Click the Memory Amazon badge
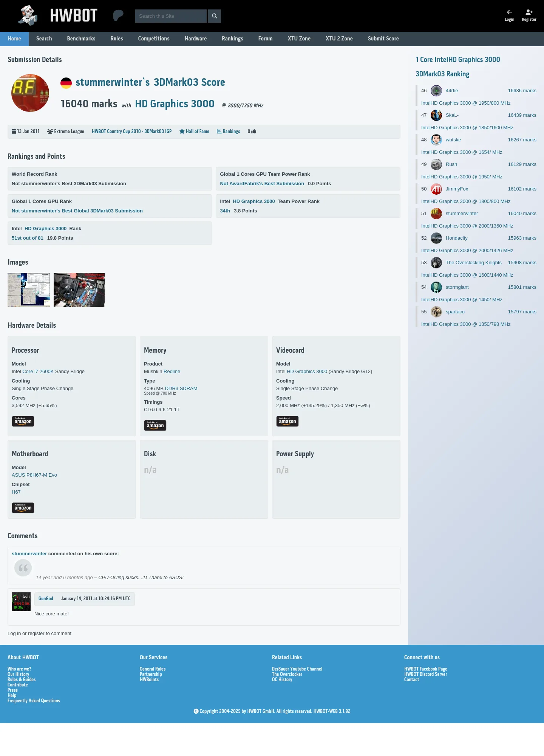The width and height of the screenshot is (544, 756). (155, 425)
